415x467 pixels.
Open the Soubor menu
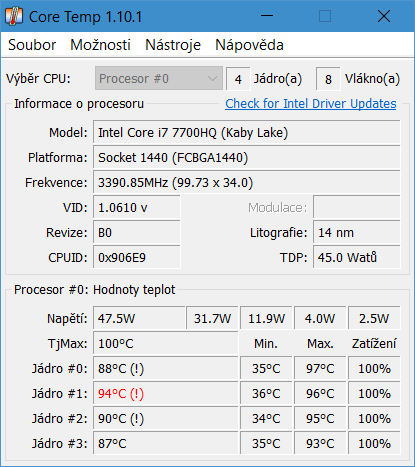[32, 45]
